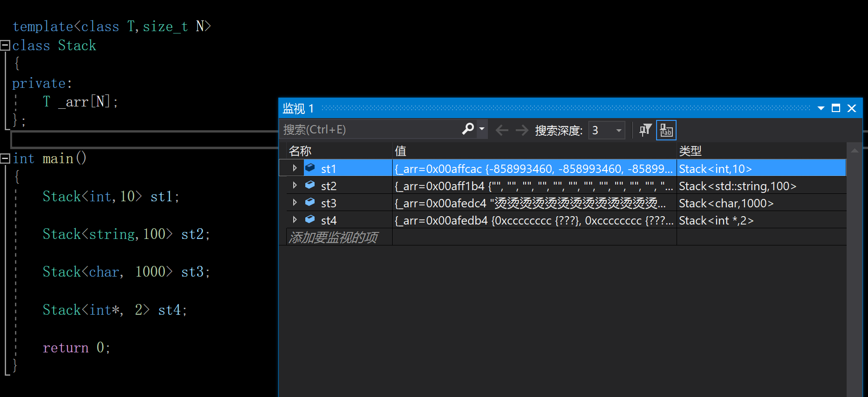Click the Stack<char,1000> type cell
Screen dimensions: 868x397
pyautogui.click(x=761, y=203)
